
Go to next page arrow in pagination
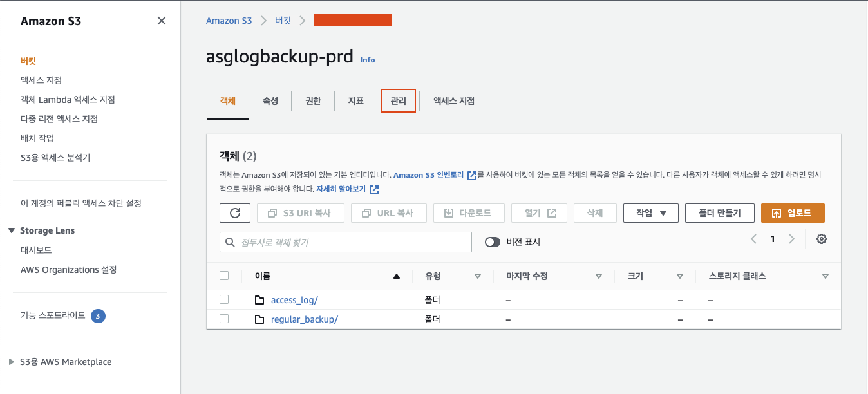coord(792,239)
